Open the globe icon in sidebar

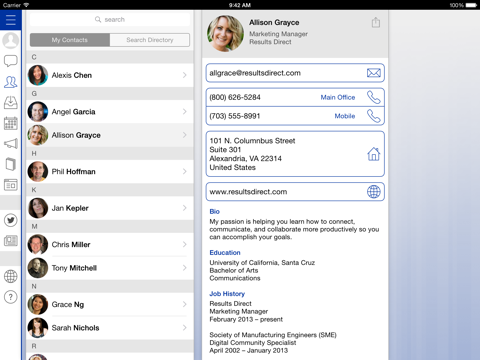click(11, 276)
